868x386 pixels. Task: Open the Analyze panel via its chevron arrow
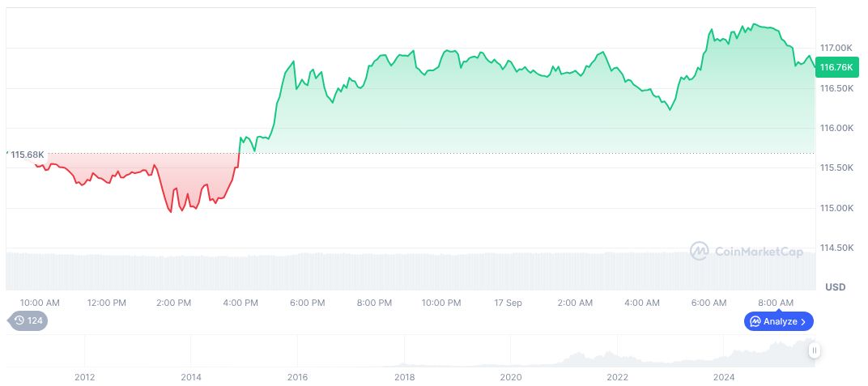coord(803,321)
